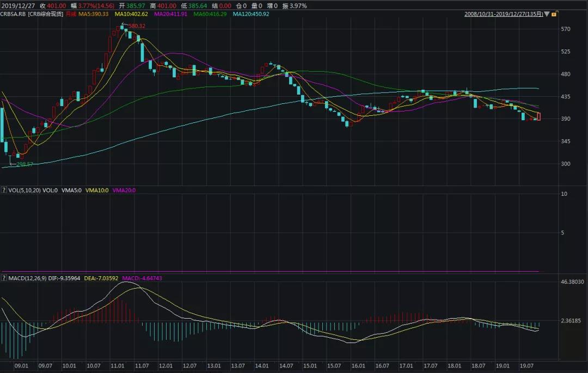This screenshot has width=588, height=373.
Task: Click the closing price 401.00 after 收
Action: (56, 5)
